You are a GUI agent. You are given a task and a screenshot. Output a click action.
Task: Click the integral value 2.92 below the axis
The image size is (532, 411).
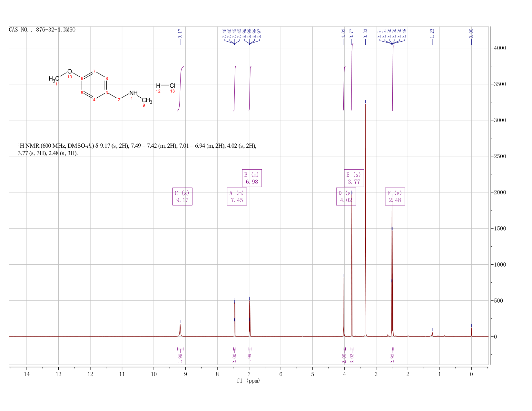392,358
